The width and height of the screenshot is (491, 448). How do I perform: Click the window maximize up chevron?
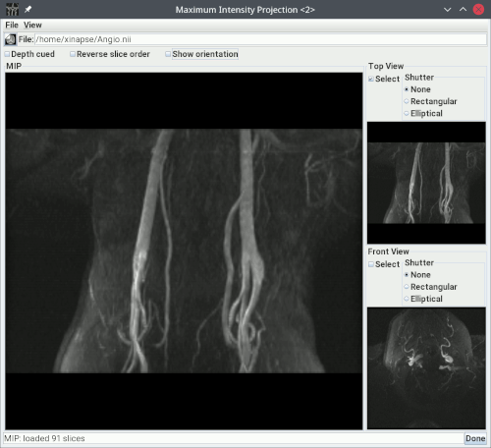[463, 9]
